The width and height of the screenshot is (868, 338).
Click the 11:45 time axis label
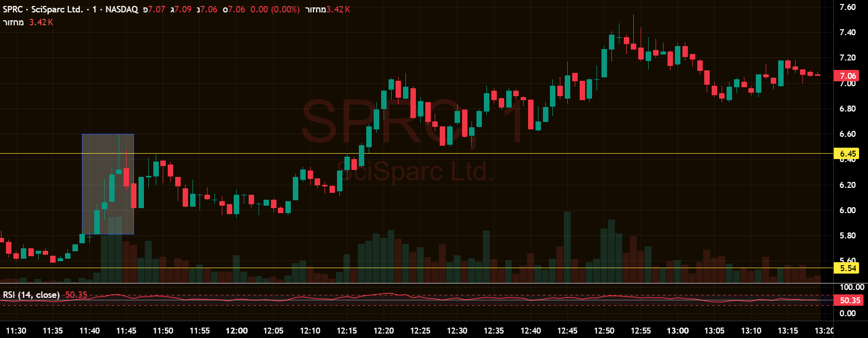tap(126, 331)
